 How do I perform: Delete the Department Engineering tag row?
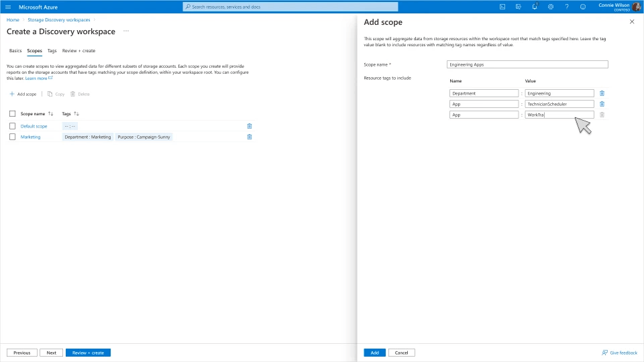[602, 93]
